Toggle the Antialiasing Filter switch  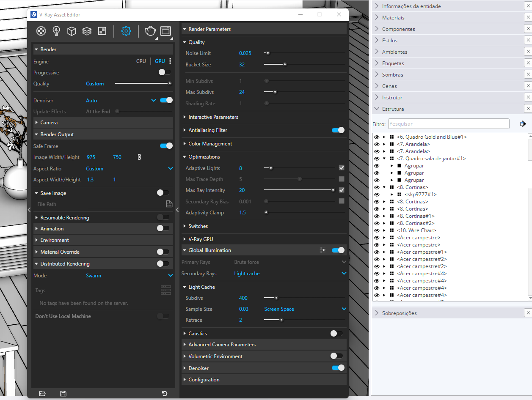[338, 130]
